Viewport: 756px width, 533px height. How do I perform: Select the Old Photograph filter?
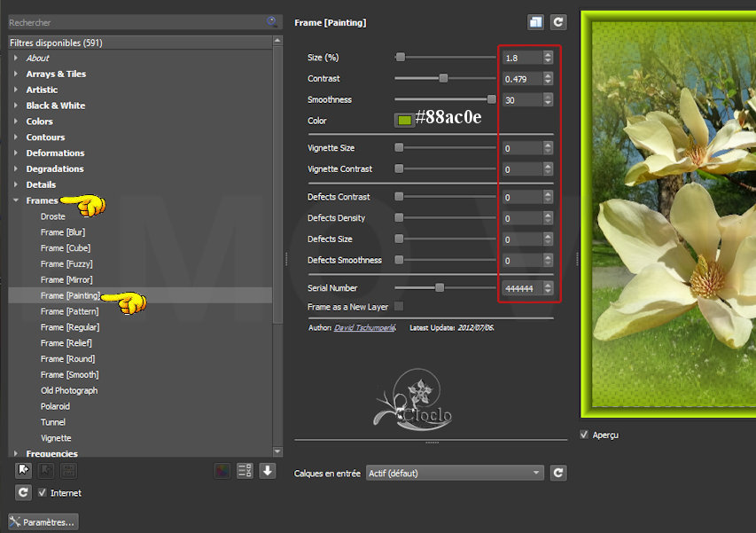pyautogui.click(x=69, y=390)
